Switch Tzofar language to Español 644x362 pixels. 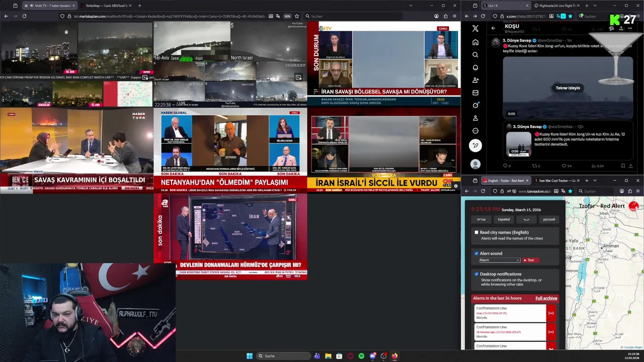[x=504, y=219]
